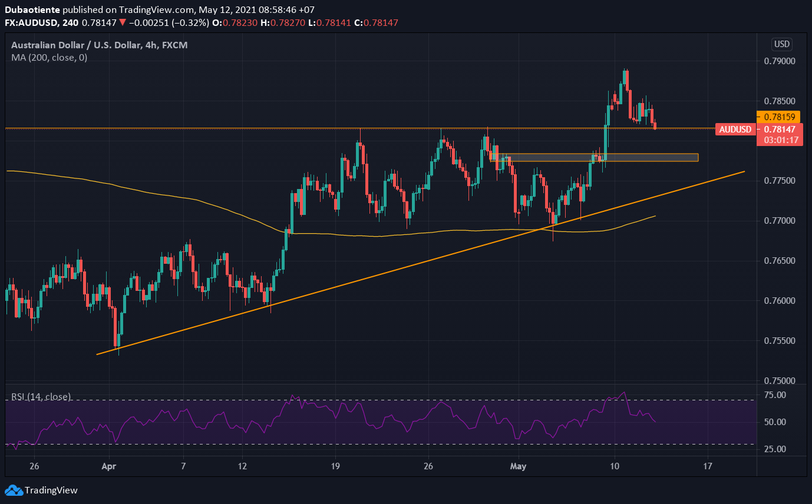Click the 0.79000 price axis label
The width and height of the screenshot is (812, 504).
click(779, 61)
